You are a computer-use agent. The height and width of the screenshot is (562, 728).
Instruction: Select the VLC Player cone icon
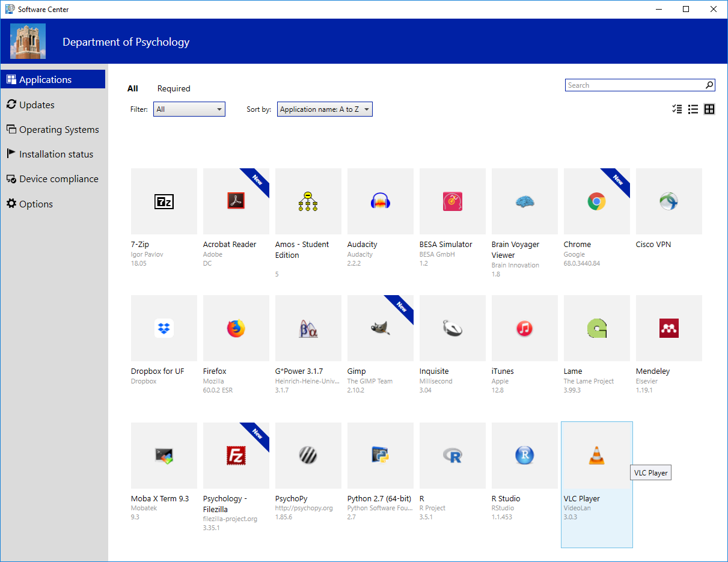(x=596, y=456)
